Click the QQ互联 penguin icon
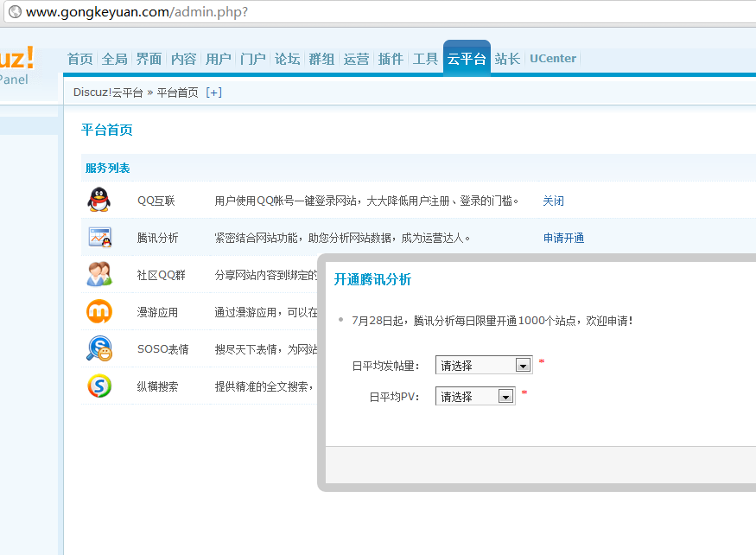Viewport: 756px width, 555px height. (x=98, y=200)
